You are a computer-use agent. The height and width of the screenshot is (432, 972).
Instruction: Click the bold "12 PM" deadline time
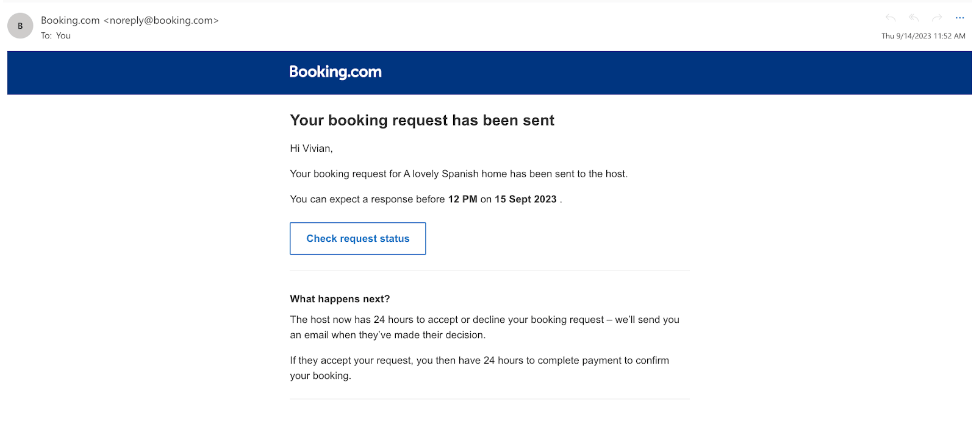tap(462, 199)
